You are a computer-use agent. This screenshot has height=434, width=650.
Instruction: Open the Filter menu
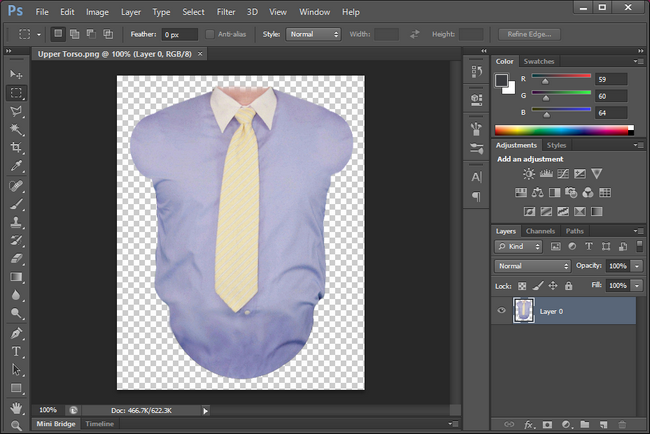[226, 12]
